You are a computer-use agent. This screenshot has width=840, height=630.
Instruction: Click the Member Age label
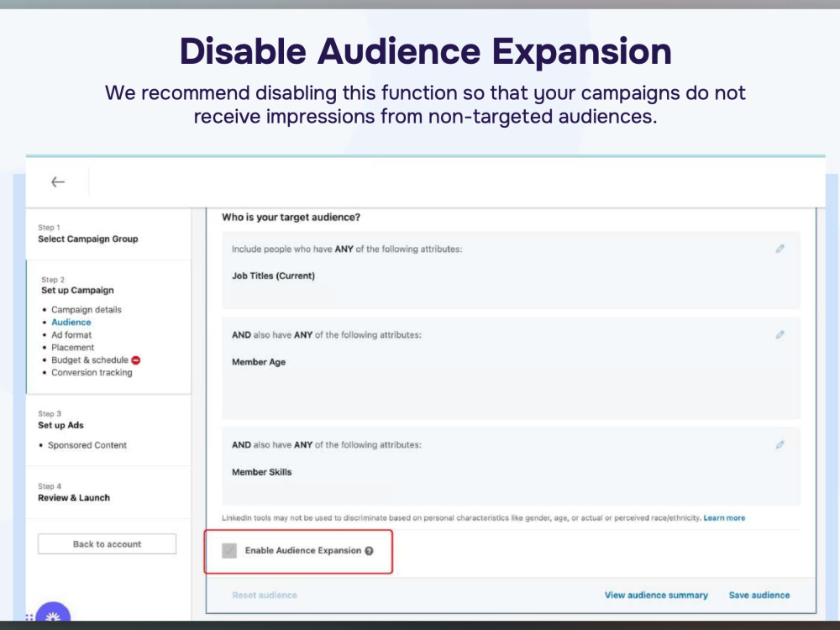pos(259,362)
